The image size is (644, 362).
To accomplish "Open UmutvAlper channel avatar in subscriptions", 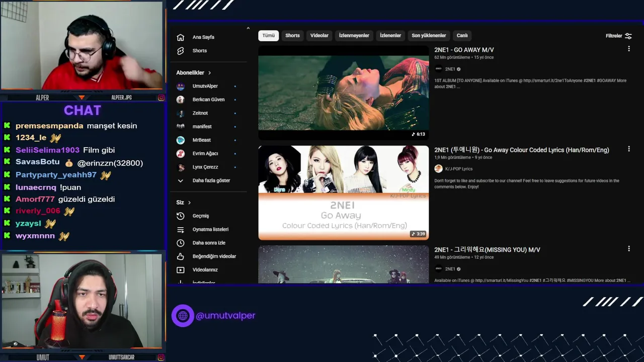I will tap(181, 86).
